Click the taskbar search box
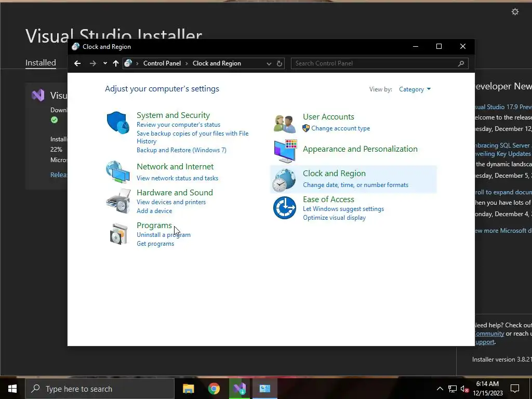 click(x=100, y=389)
